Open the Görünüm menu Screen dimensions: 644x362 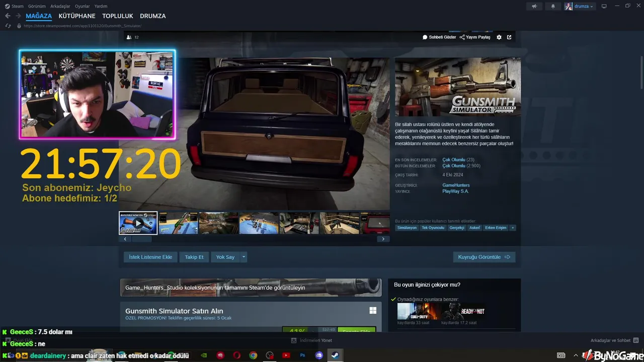click(37, 6)
